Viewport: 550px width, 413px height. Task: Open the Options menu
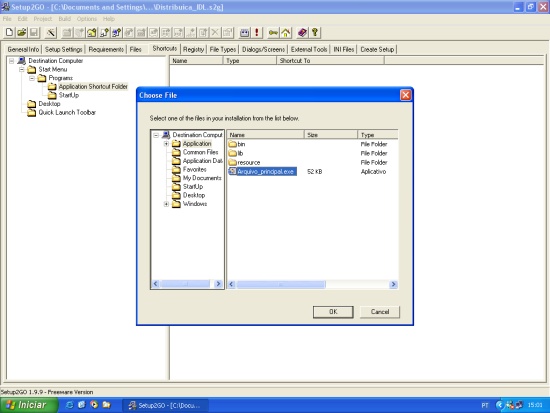(x=87, y=19)
